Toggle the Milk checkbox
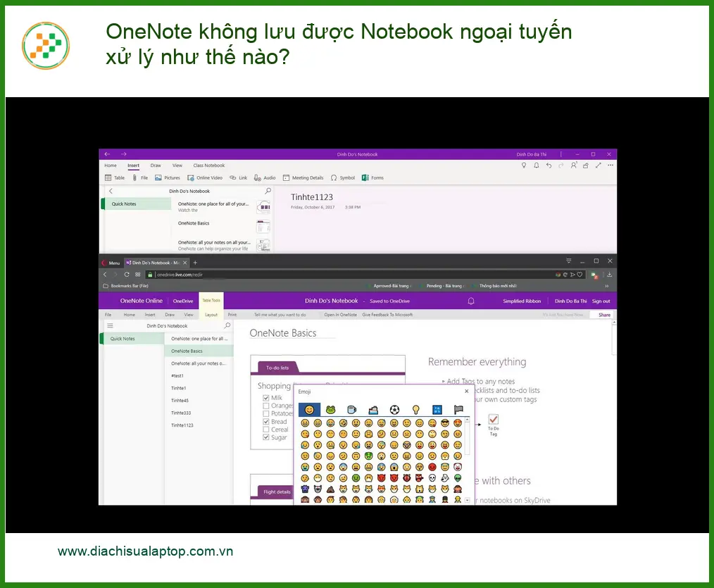 [x=266, y=398]
